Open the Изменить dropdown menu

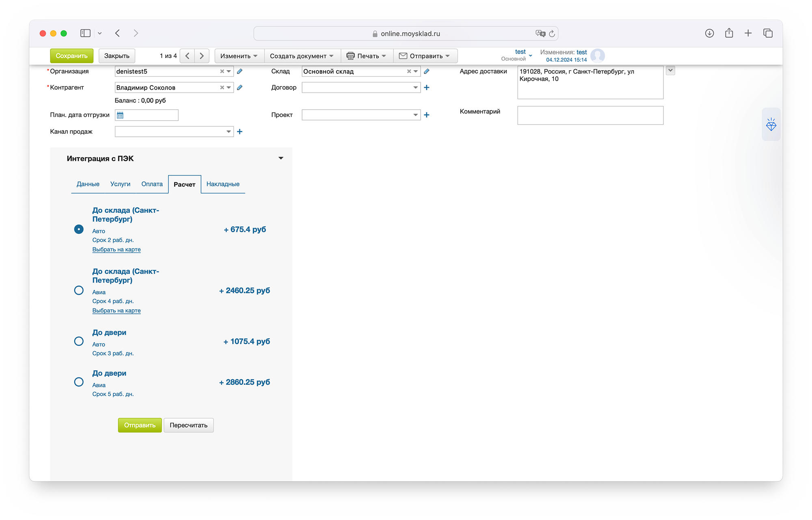coord(239,56)
